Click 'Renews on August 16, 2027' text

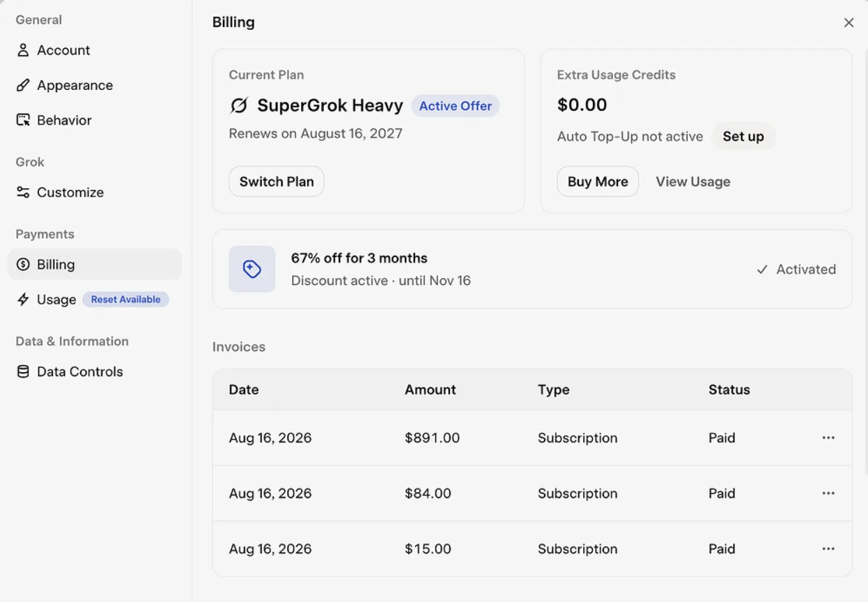(x=316, y=134)
